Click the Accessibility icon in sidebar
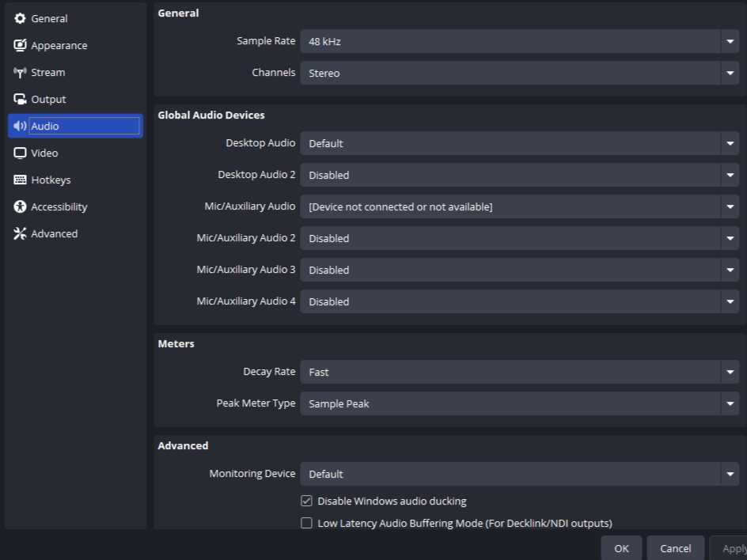 20,207
